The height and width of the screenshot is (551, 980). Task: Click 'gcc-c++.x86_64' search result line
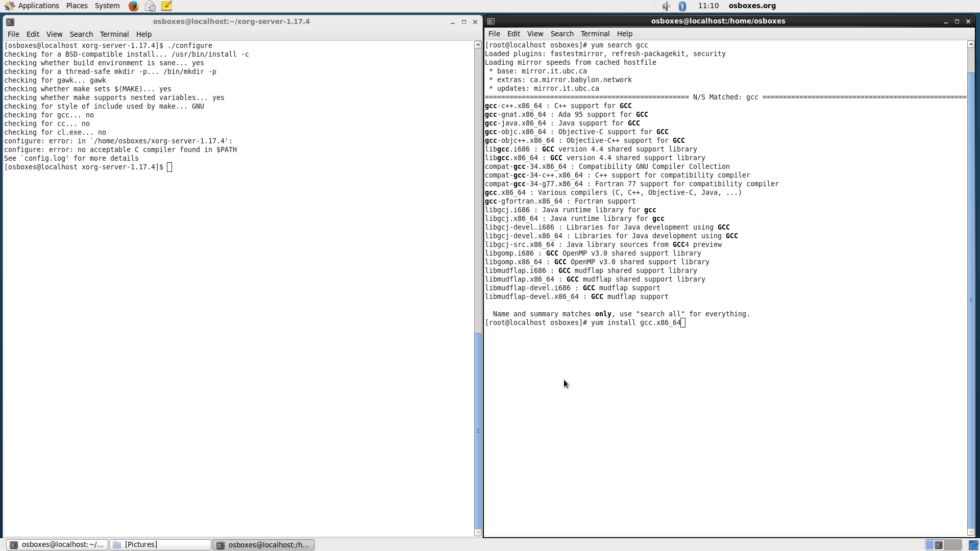pyautogui.click(x=558, y=106)
